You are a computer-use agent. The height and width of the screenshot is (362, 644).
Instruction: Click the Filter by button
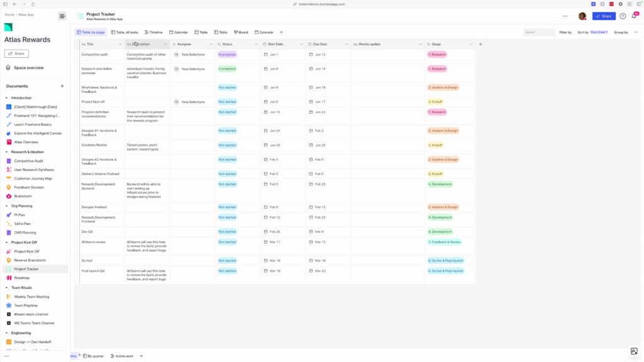pos(565,32)
